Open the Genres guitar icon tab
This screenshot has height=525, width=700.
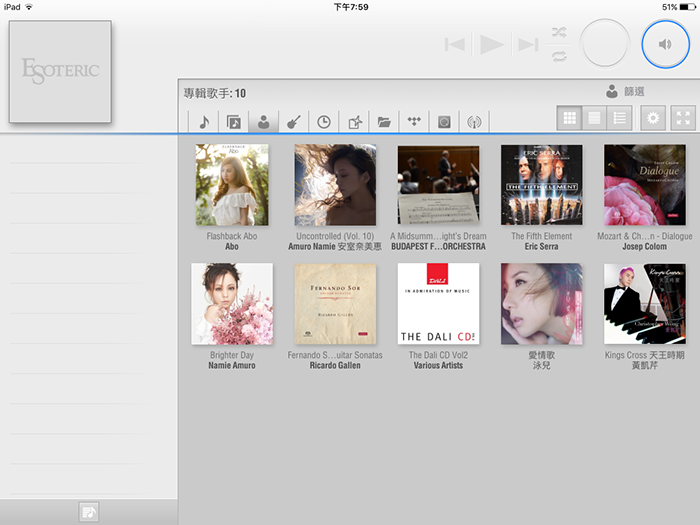click(293, 121)
